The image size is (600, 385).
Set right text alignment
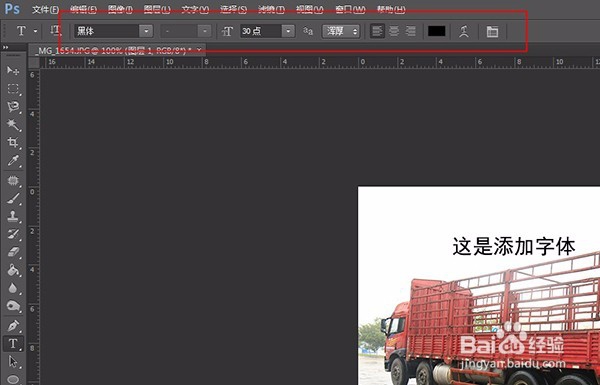[411, 31]
